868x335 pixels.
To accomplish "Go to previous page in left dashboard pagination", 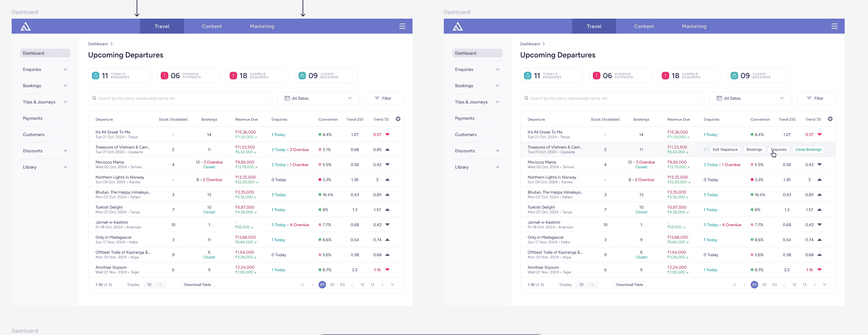I will point(312,285).
